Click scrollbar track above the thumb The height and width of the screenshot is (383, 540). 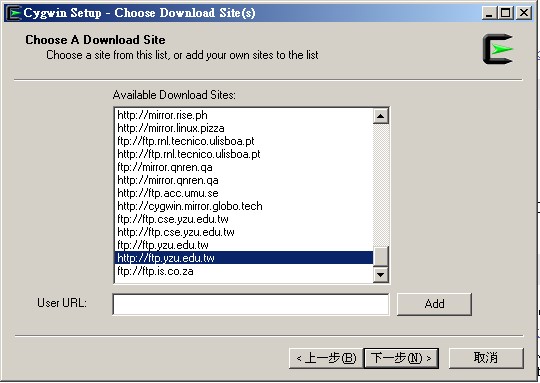tap(381, 185)
